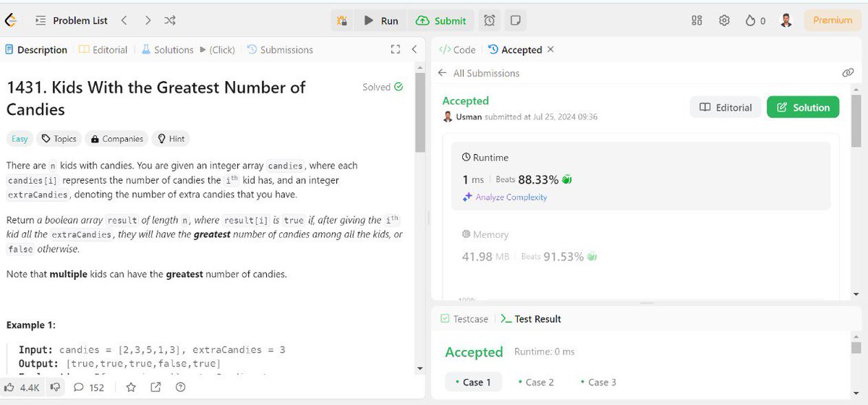This screenshot has height=405, width=868.
Task: Click the debugger bug icon
Action: (x=342, y=20)
